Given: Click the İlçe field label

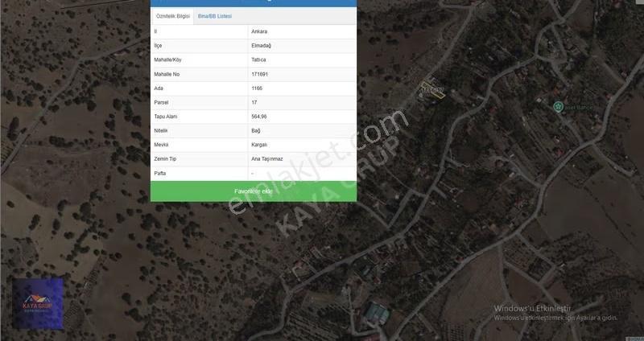Looking at the screenshot, I should (x=158, y=46).
